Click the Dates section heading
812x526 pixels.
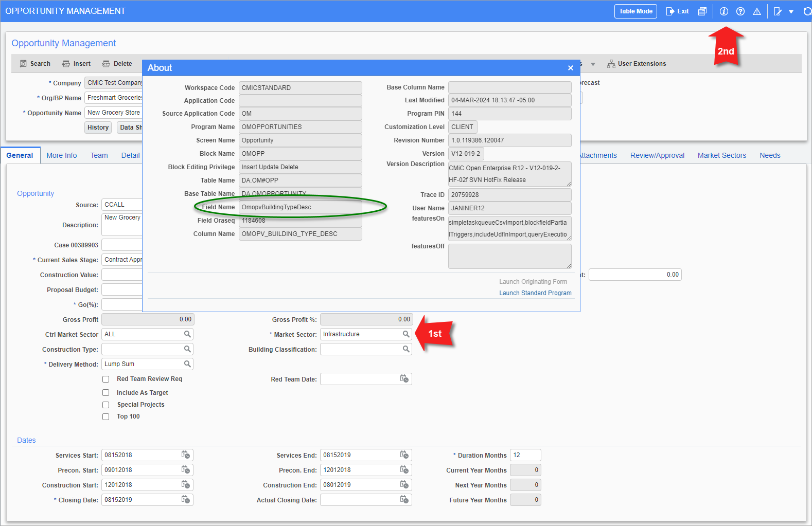(x=26, y=440)
